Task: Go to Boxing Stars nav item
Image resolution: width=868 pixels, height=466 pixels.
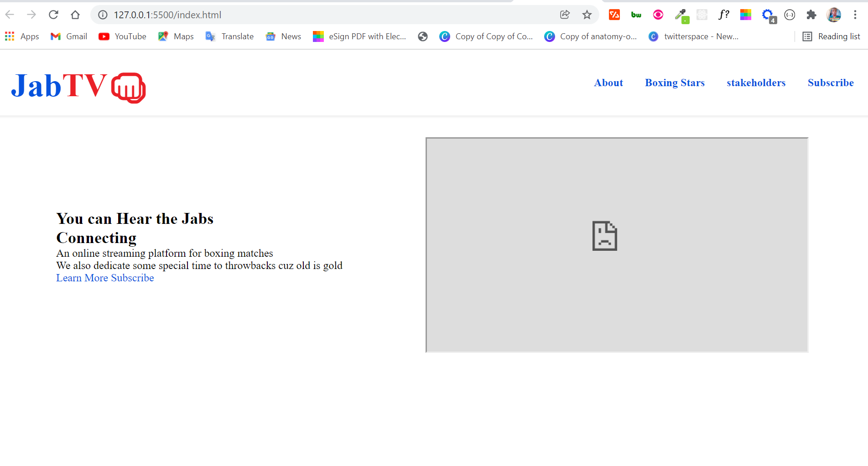Action: tap(675, 83)
